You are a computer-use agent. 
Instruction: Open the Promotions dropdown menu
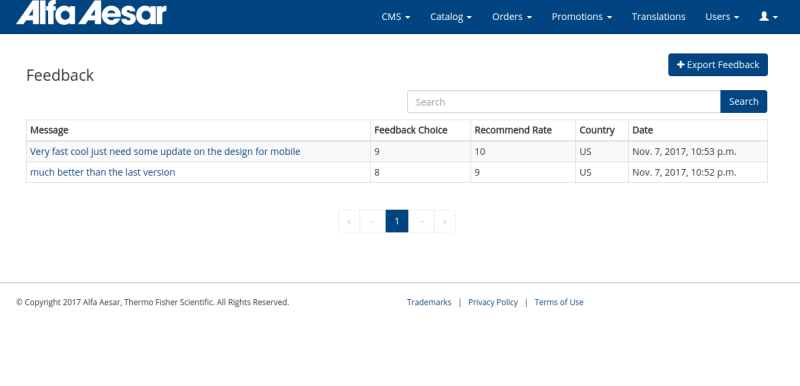582,17
